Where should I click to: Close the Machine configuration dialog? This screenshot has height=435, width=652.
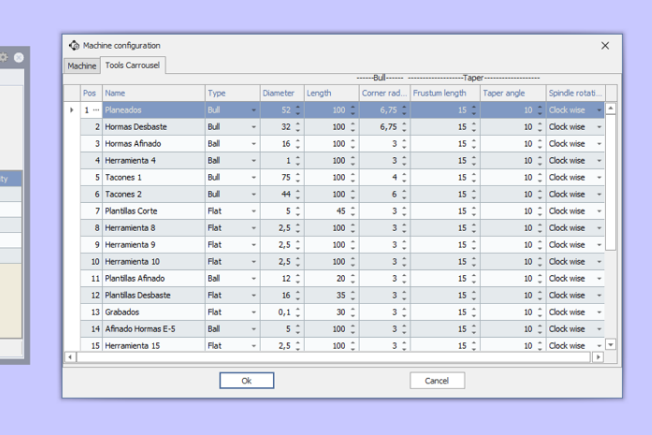[604, 45]
